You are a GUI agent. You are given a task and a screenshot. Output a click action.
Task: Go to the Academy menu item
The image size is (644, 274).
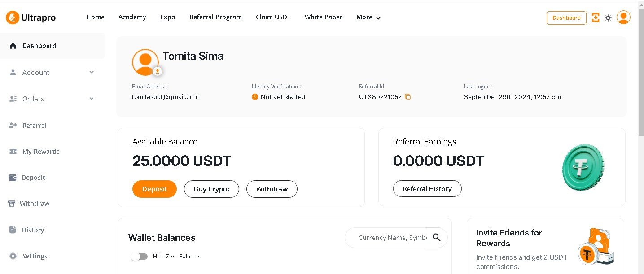pyautogui.click(x=132, y=17)
